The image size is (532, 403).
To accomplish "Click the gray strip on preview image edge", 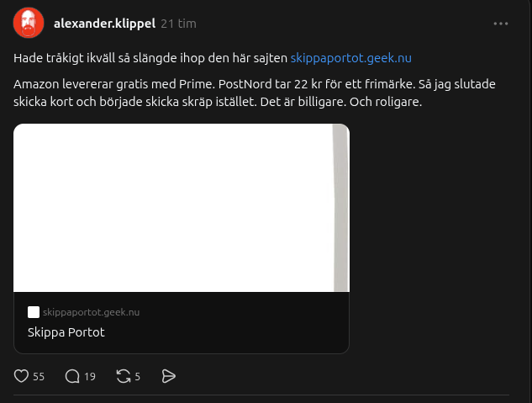I will (x=340, y=208).
